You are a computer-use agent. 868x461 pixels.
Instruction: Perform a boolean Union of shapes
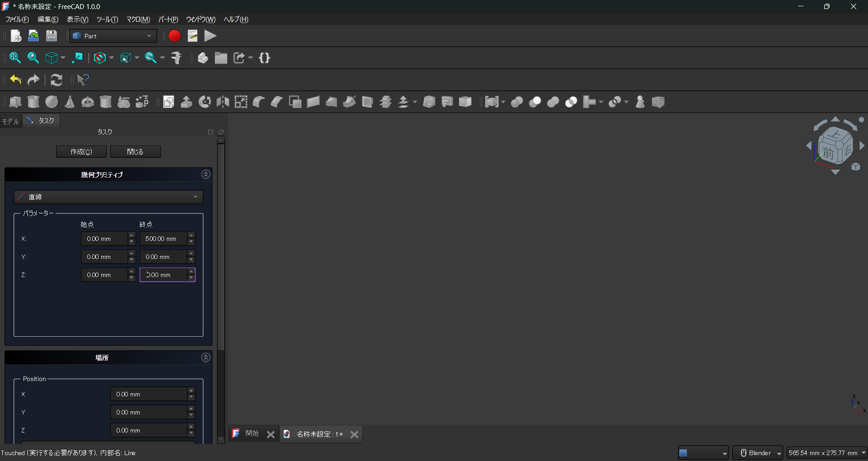552,102
